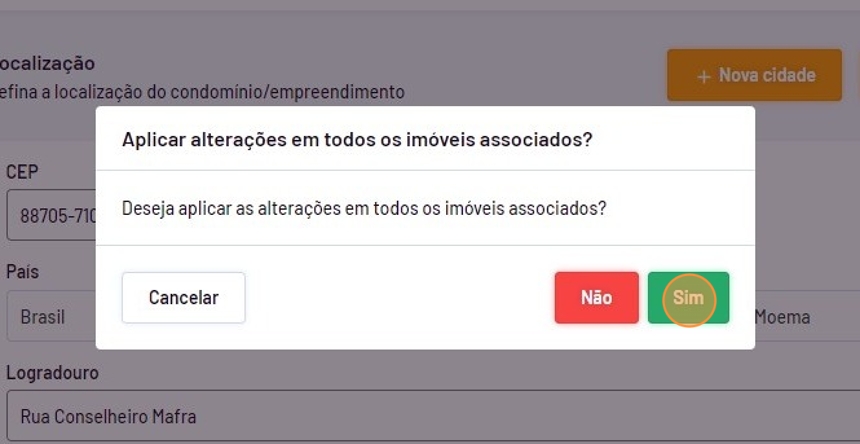Click the País field label
This screenshot has width=860, height=444.
click(22, 272)
